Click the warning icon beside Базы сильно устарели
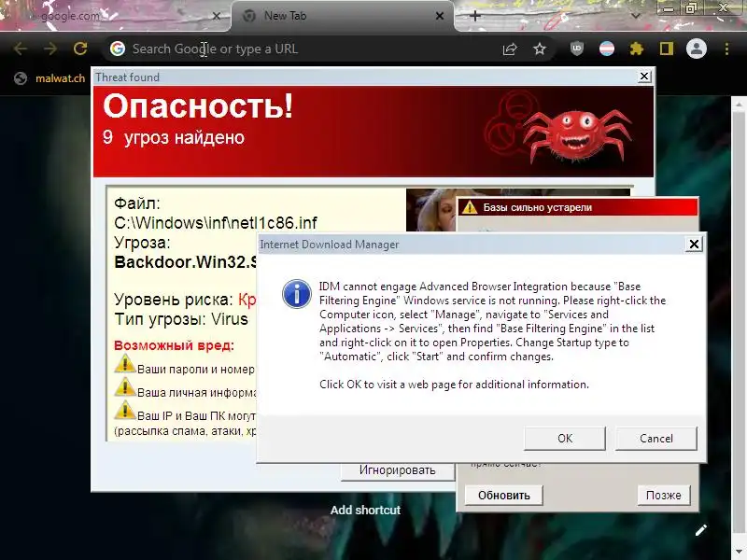Image resolution: width=747 pixels, height=560 pixels. [x=470, y=207]
